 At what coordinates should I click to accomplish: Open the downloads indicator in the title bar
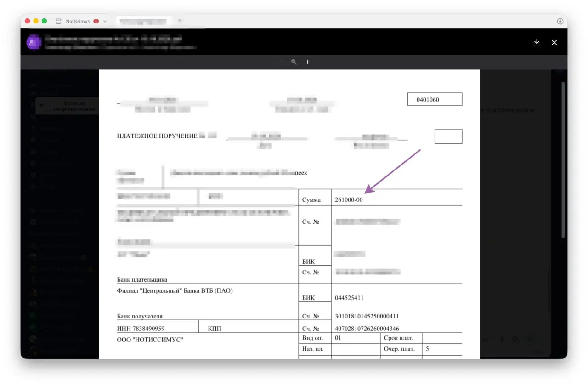(x=560, y=21)
